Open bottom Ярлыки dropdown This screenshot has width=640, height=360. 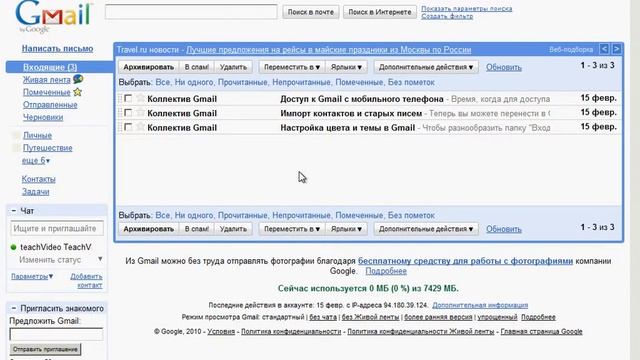346,229
